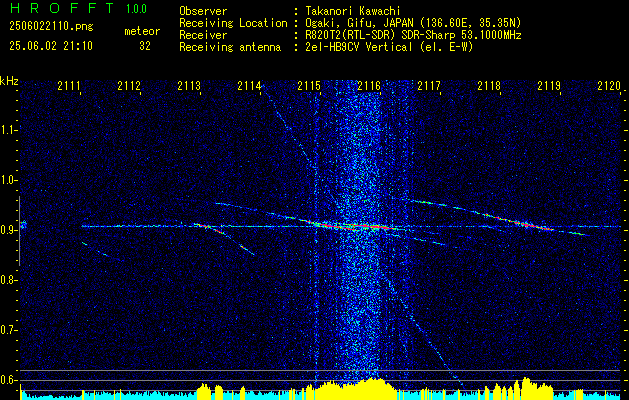Click frequency axis label 0.9

click(8, 230)
